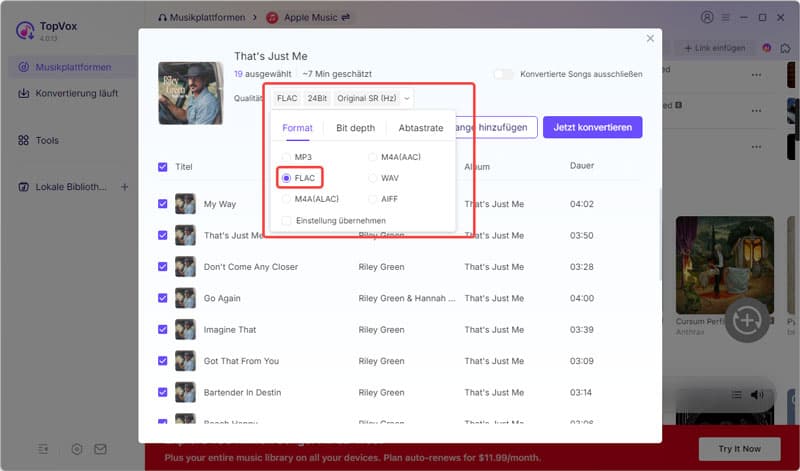Click Link einfügen in background window
Viewport: 800px width, 471px height.
coord(714,48)
